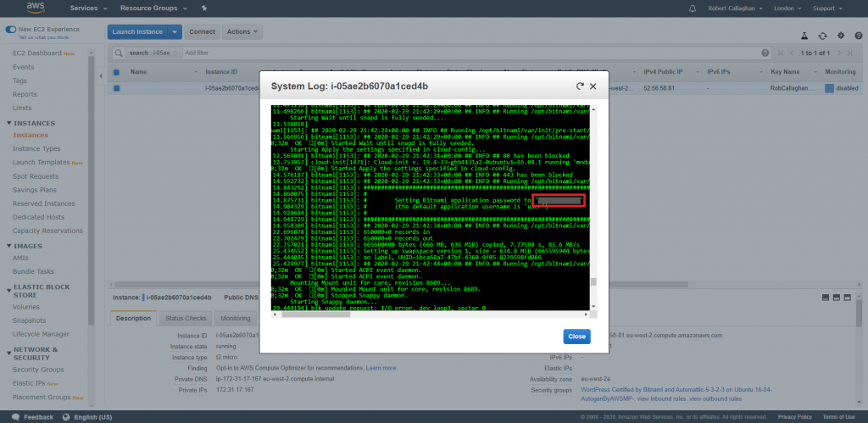This screenshot has height=423, width=868.
Task: Sort by Instance ID column header
Action: [x=221, y=72]
